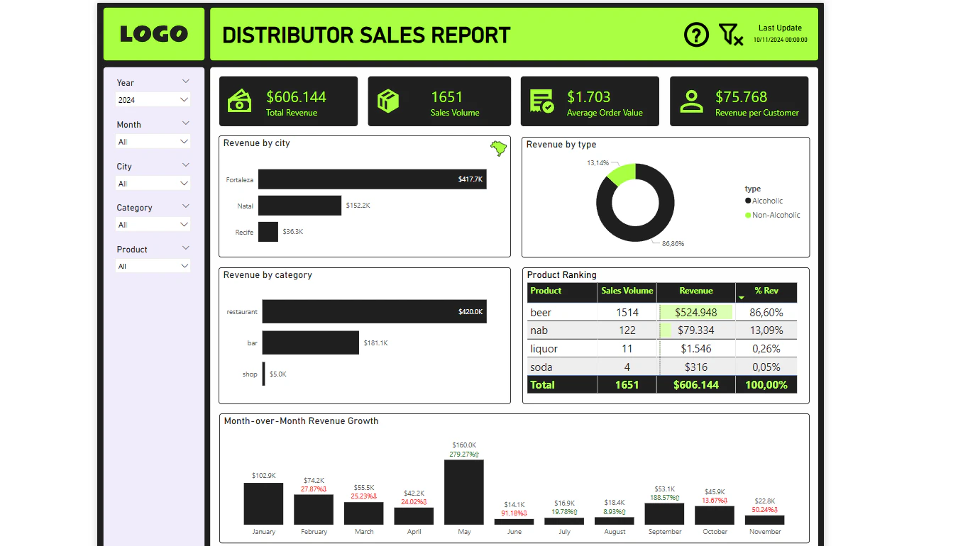Click the May revenue column

pyautogui.click(x=464, y=492)
